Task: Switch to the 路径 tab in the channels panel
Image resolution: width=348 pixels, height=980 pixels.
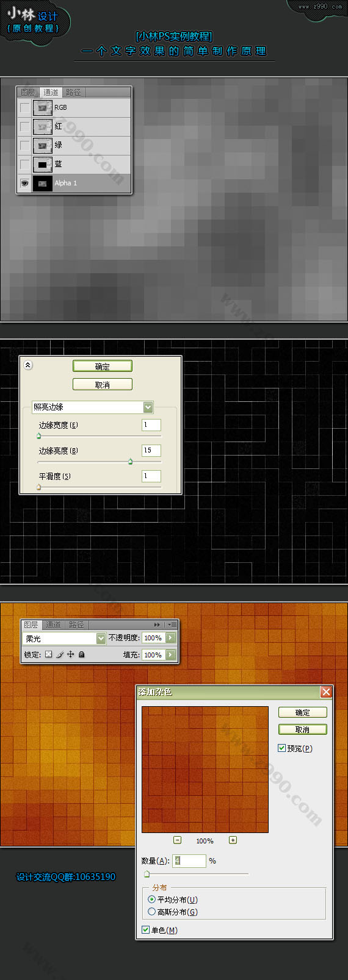Action: [73, 92]
